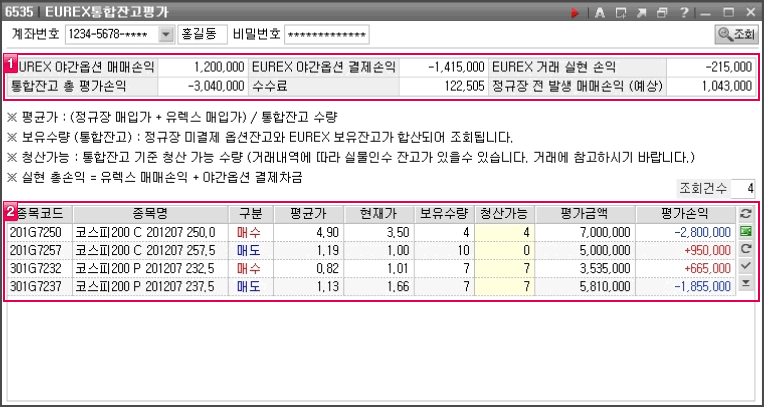Click the 청산가능 column header
This screenshot has width=764, height=407.
(504, 213)
